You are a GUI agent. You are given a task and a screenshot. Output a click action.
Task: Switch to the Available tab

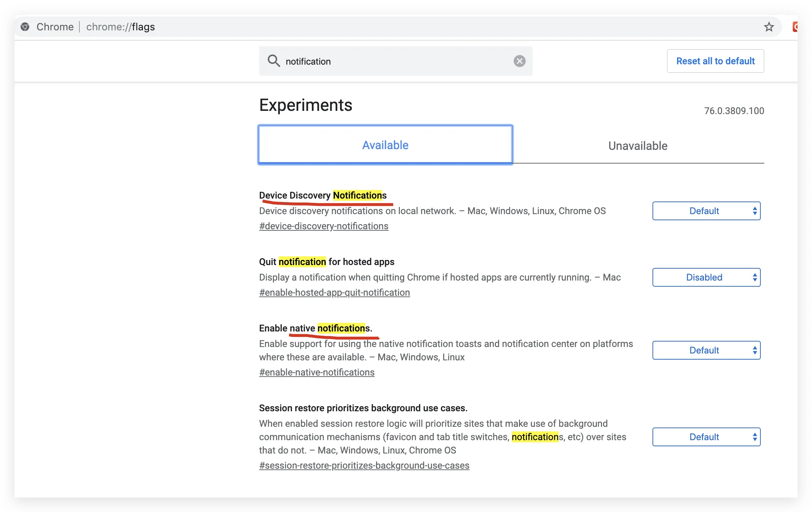[x=385, y=145]
